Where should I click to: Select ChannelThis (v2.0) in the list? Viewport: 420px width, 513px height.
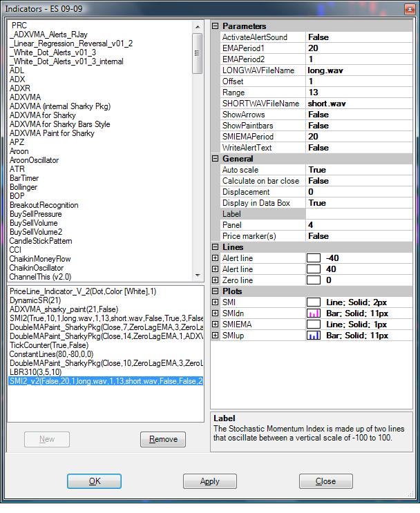click(x=40, y=277)
